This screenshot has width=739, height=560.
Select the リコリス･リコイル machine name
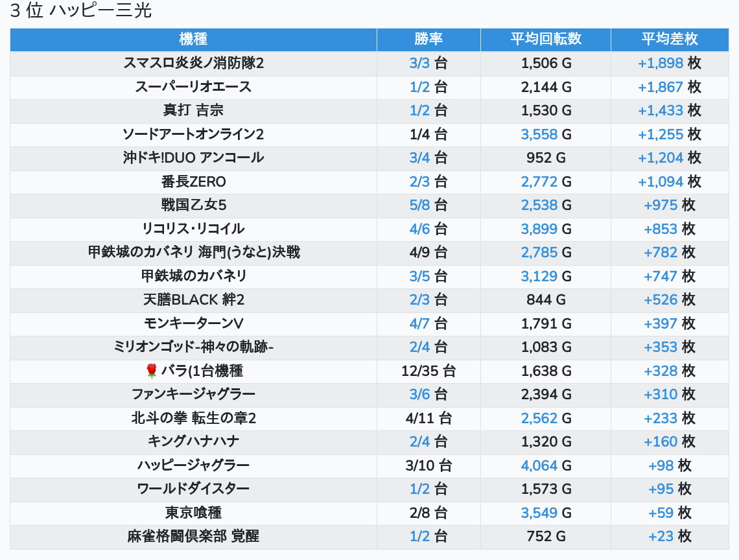(193, 229)
